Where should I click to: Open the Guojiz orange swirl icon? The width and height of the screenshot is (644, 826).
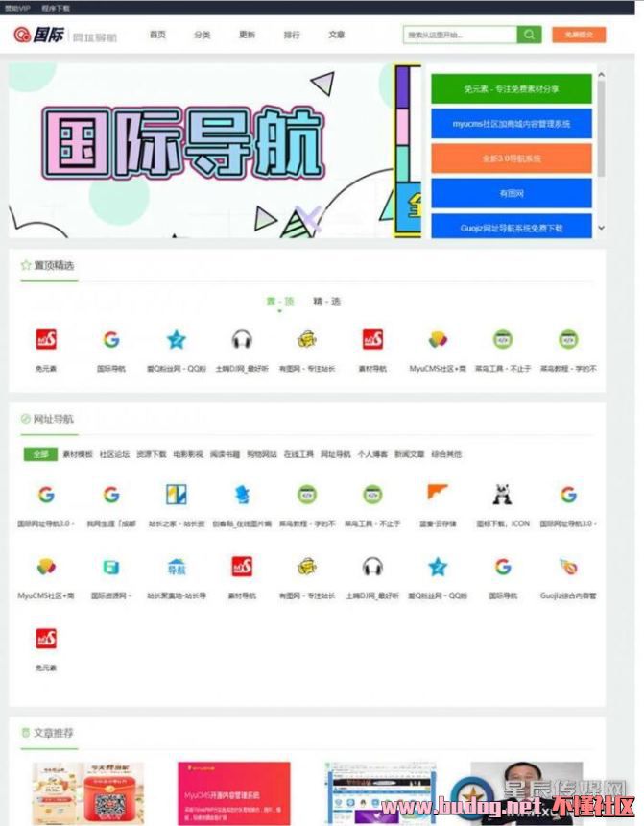568,567
